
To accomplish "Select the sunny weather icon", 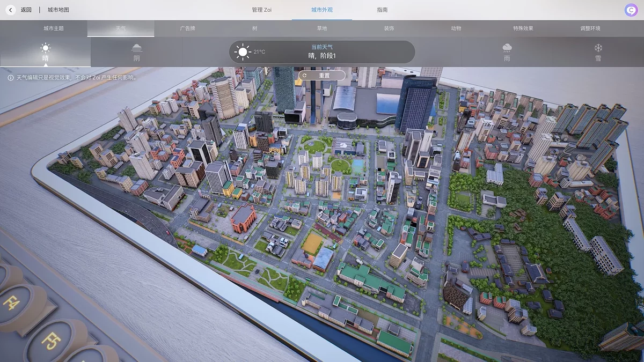I will [46, 48].
